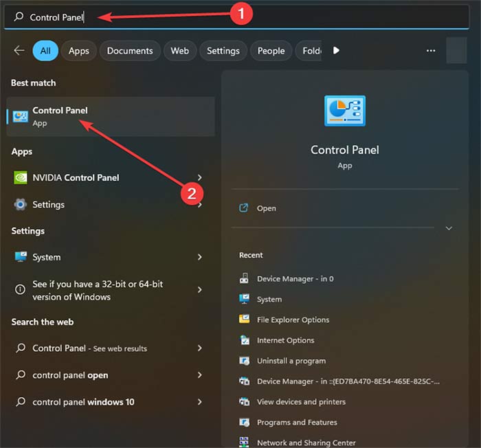Click the Device Manager ED7BA470 entry icon
Screen dimensions: 481x448
pos(244,381)
